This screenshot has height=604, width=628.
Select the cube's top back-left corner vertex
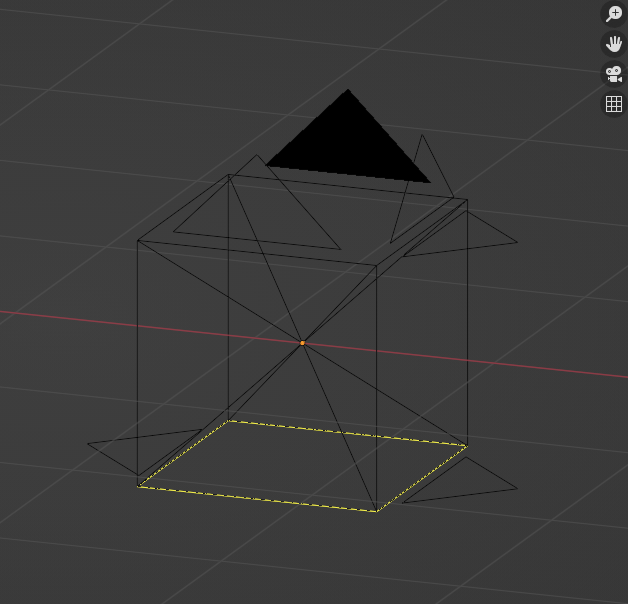point(229,175)
